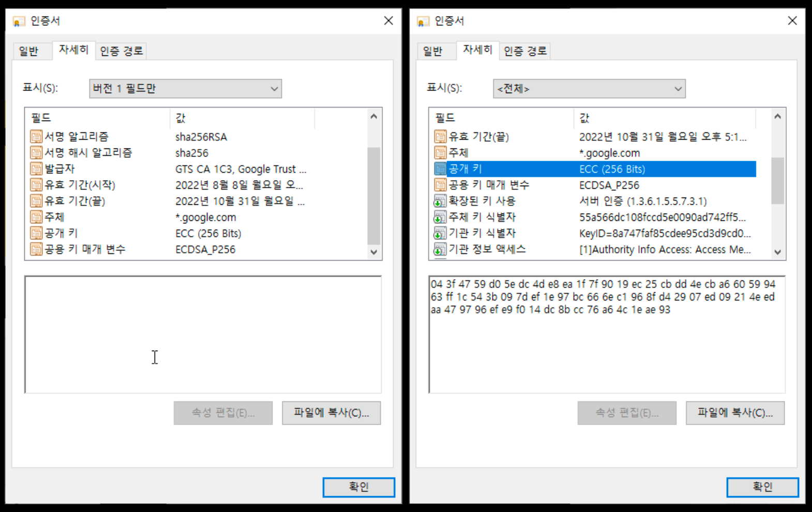812x512 pixels.
Task: Select 서버 인증 (1.3.6.1.5.5.7.3.1) value
Action: pos(643,201)
